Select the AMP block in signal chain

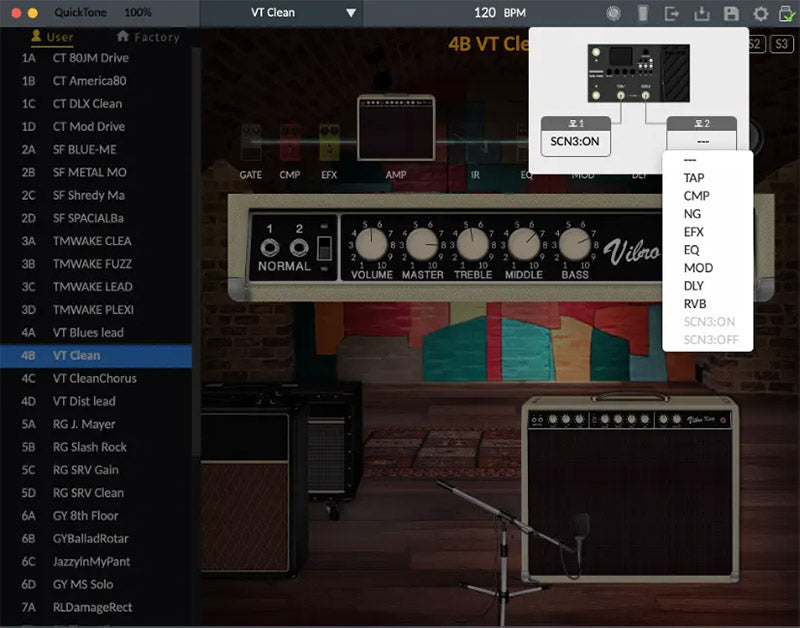pos(396,128)
